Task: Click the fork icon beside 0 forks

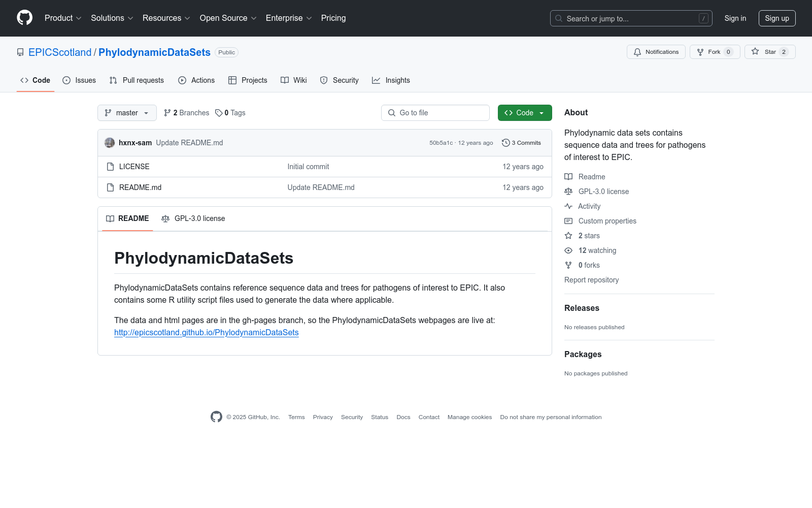Action: coord(568,265)
